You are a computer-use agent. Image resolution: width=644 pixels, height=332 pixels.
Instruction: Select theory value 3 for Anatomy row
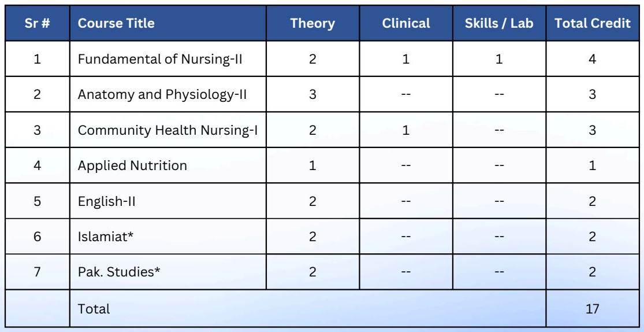[x=312, y=95]
